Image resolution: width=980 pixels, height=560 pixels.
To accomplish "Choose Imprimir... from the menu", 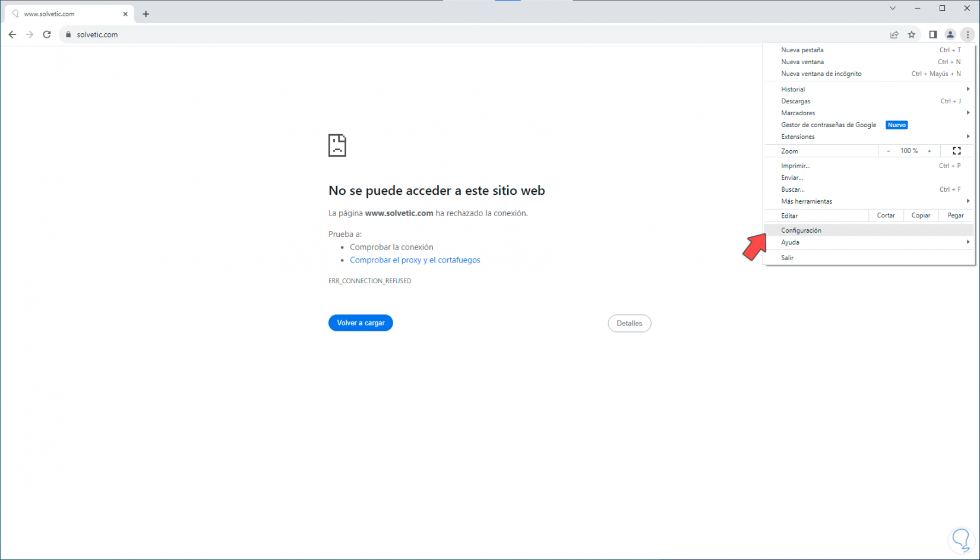I will pos(869,166).
